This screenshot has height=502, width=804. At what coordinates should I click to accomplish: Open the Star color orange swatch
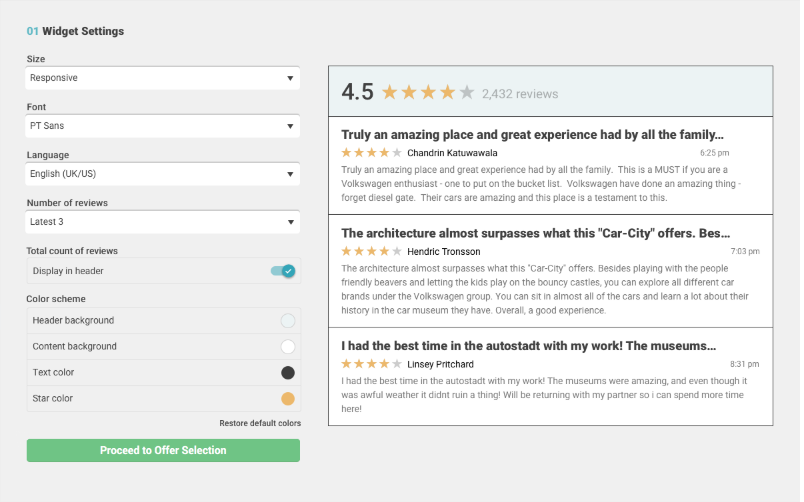pyautogui.click(x=288, y=398)
